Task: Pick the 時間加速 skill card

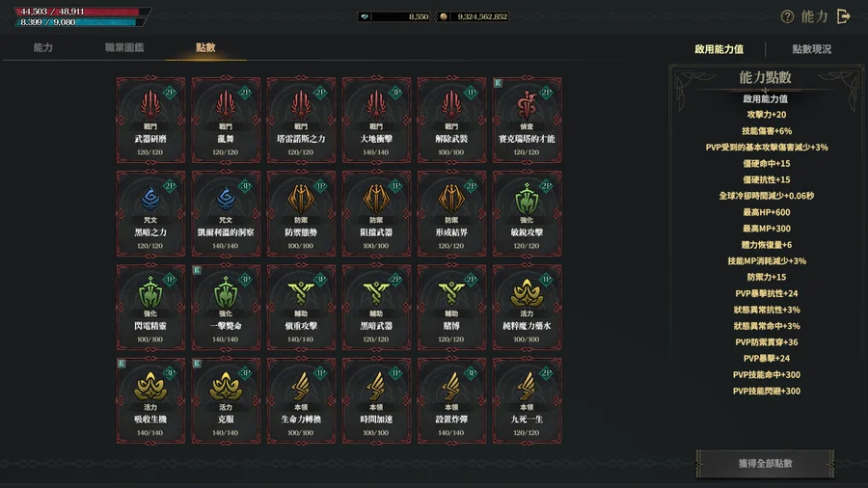Action: [376, 400]
